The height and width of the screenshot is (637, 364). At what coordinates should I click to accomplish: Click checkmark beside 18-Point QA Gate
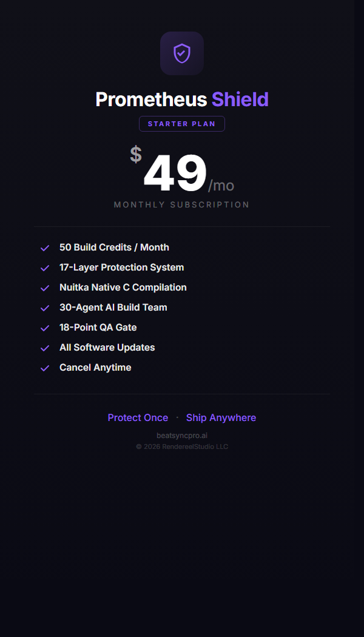pos(45,328)
